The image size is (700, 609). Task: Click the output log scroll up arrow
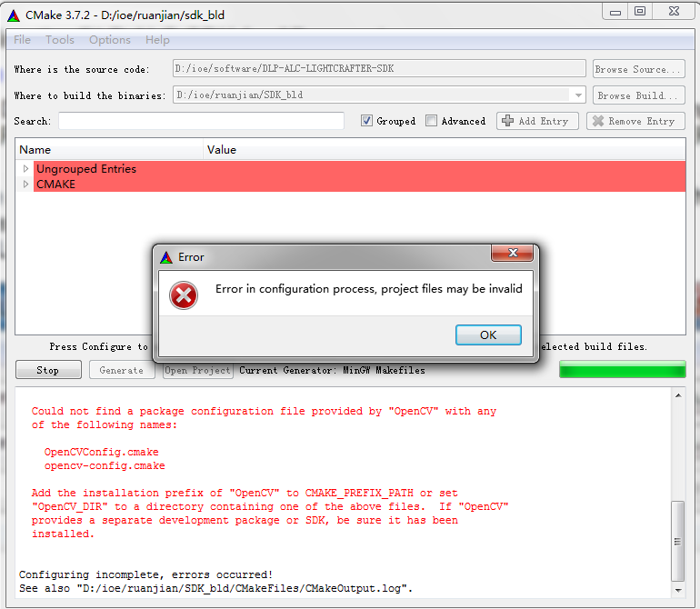(x=677, y=395)
